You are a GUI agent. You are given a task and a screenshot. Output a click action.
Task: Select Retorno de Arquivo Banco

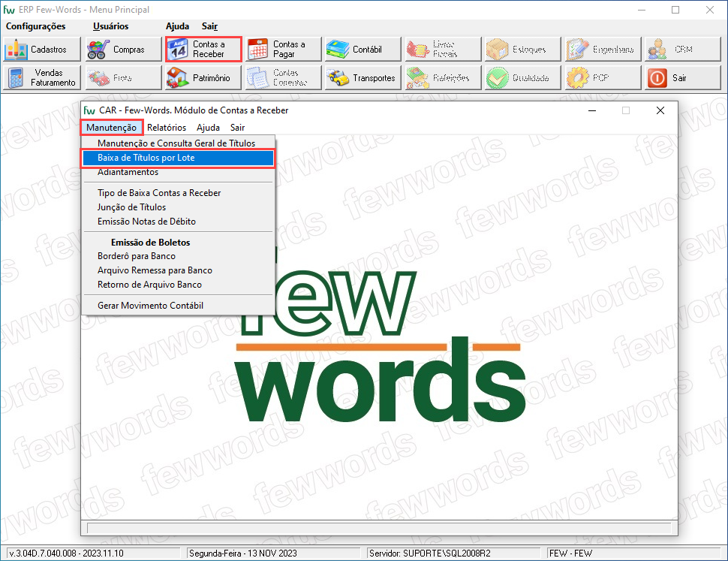[178, 285]
